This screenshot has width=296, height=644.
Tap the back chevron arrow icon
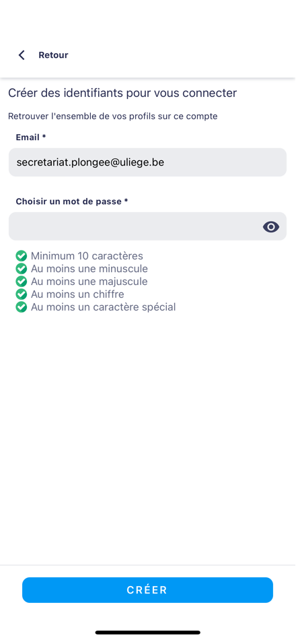pyautogui.click(x=22, y=55)
